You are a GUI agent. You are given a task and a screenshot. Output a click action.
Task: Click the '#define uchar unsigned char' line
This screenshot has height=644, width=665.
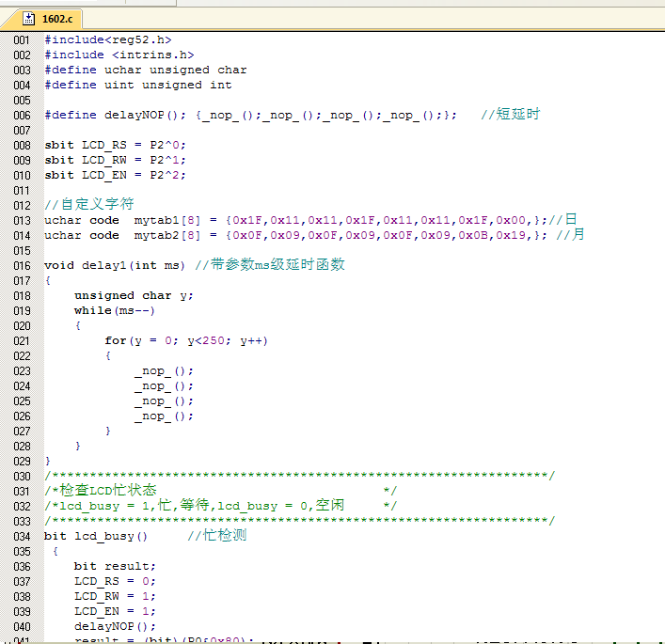point(146,70)
